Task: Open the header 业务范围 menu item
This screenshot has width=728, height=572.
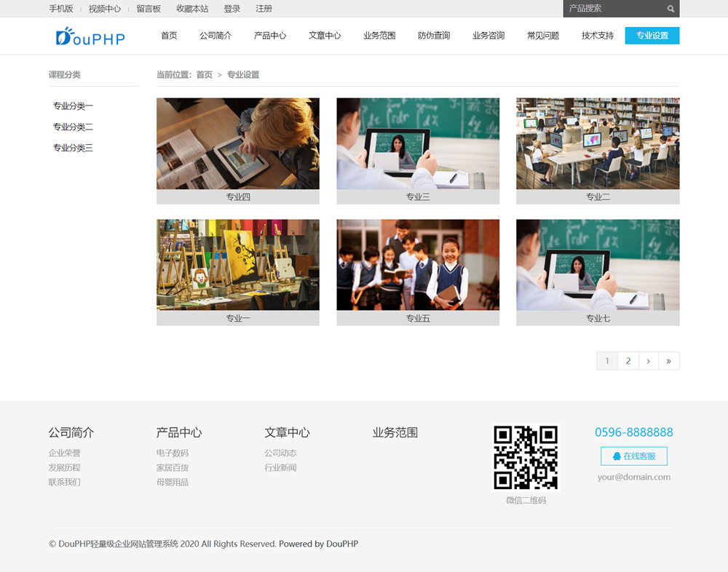Action: pos(379,35)
